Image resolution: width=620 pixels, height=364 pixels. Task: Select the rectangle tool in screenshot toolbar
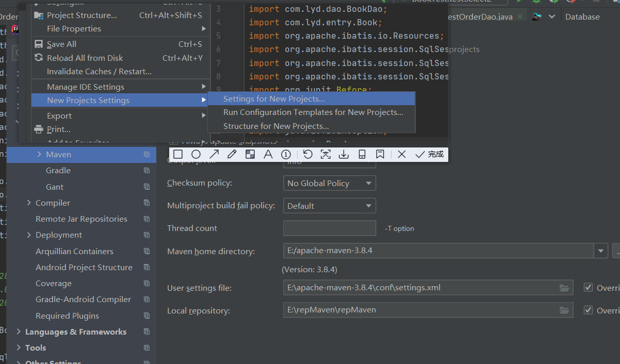coord(178,154)
